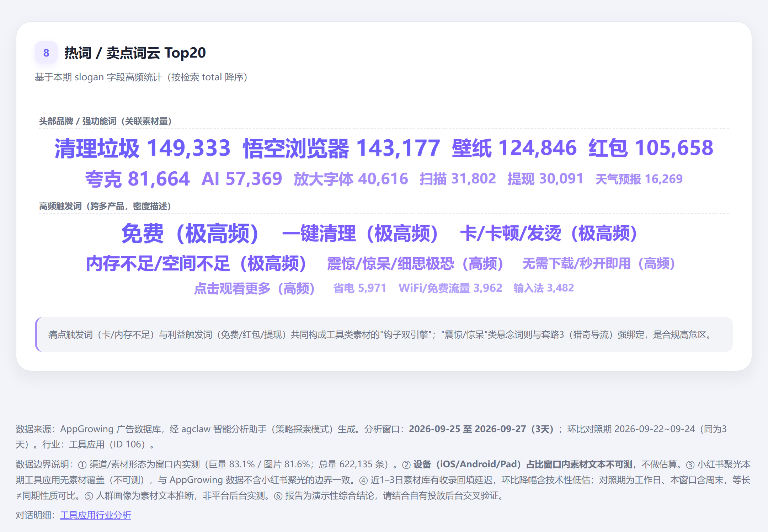
Task: Click the 头部品牌 / 强功能词 section label
Action: pyautogui.click(x=105, y=121)
